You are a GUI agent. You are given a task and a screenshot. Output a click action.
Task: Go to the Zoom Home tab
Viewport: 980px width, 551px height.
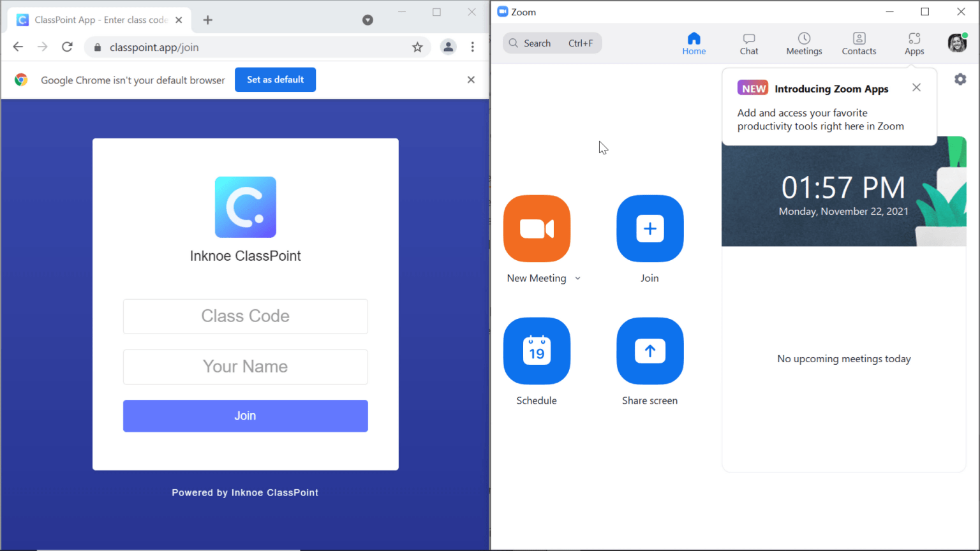coord(694,44)
